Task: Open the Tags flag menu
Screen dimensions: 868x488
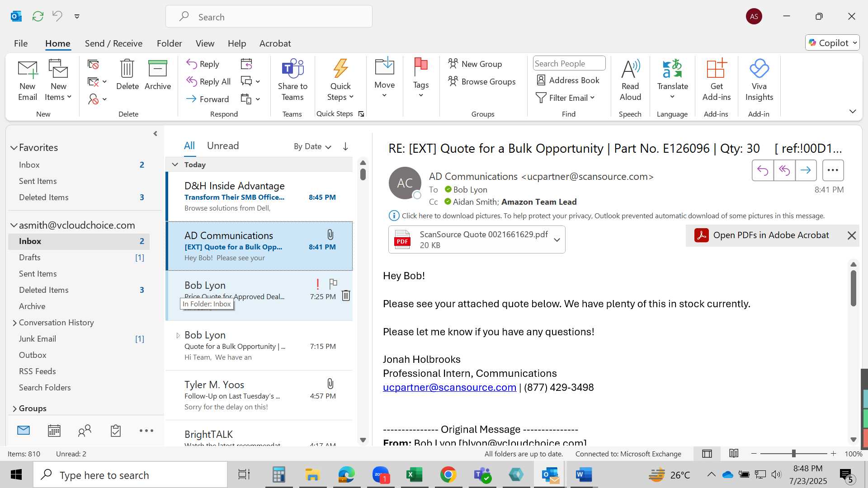Action: [x=421, y=78]
